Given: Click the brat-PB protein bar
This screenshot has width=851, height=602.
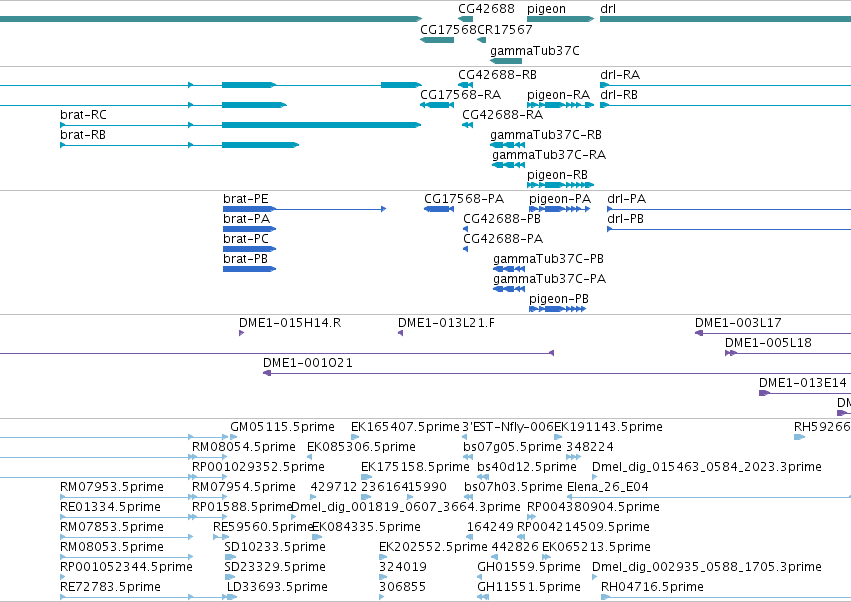Looking at the screenshot, I should pos(250,269).
